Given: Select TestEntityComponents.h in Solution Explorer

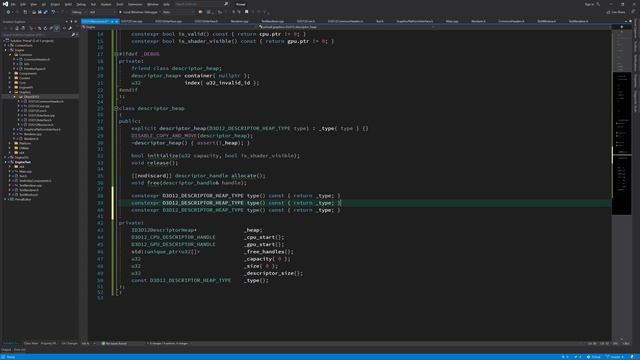Looking at the screenshot, I should coord(35,181).
